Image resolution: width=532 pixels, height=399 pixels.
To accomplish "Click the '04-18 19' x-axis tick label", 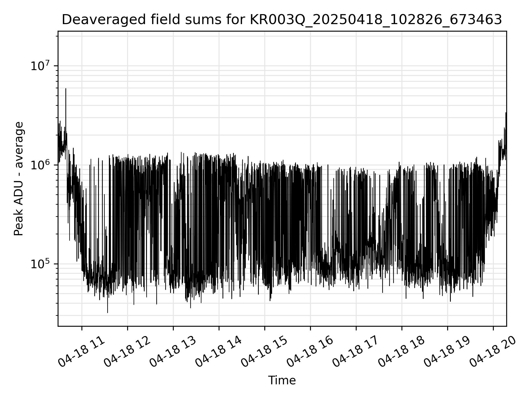I will pyautogui.click(x=447, y=352).
